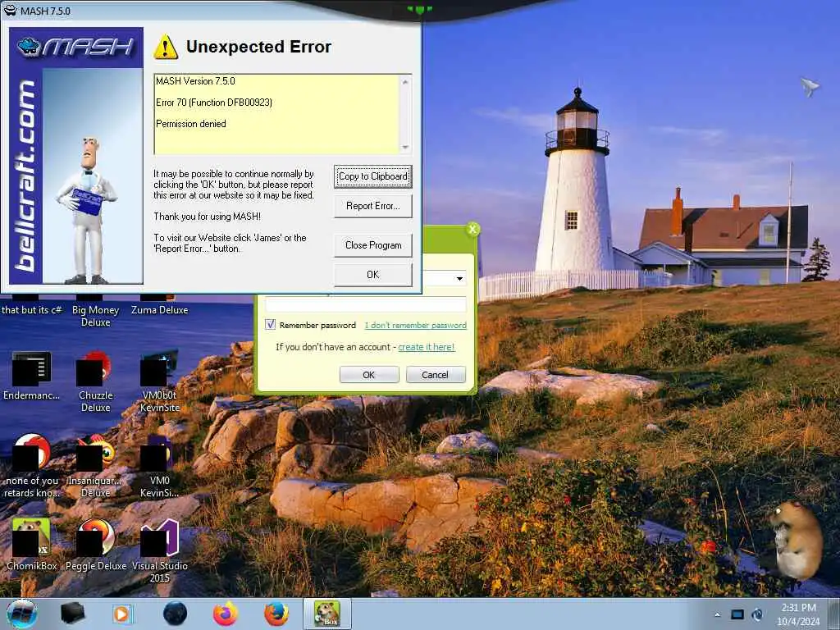The width and height of the screenshot is (840, 630).
Task: Click the Copy to Clipboard button
Action: click(373, 176)
